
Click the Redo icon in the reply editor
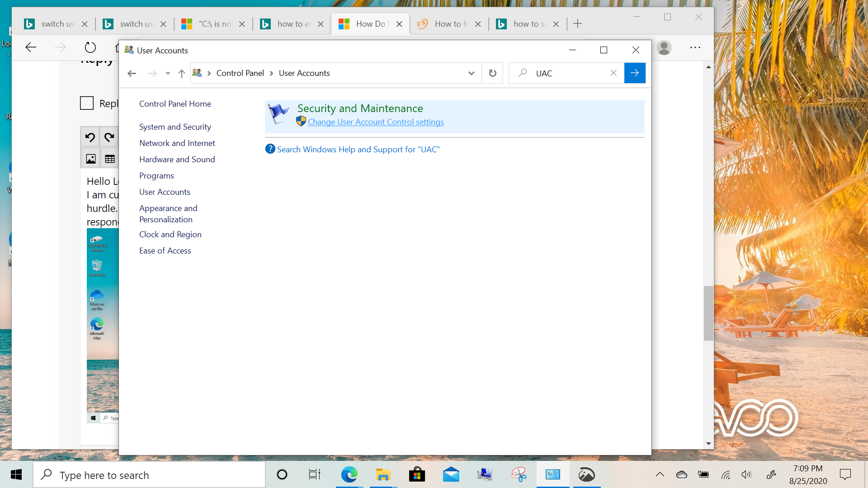tap(109, 136)
